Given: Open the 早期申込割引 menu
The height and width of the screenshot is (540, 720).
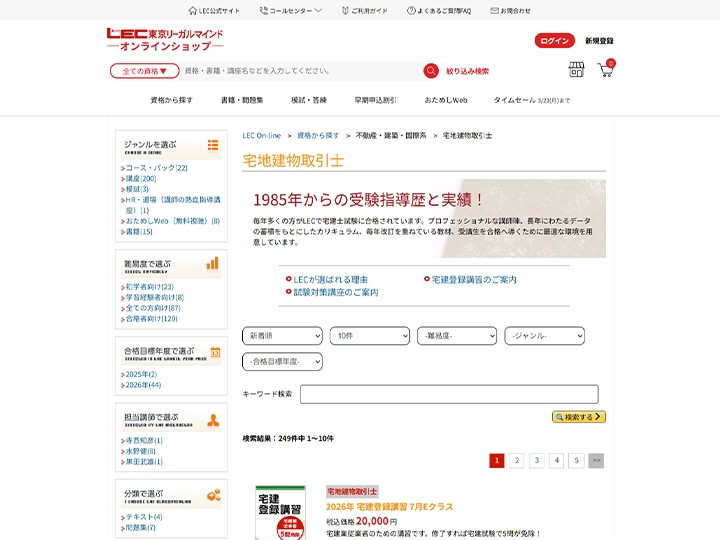Looking at the screenshot, I should point(375,100).
